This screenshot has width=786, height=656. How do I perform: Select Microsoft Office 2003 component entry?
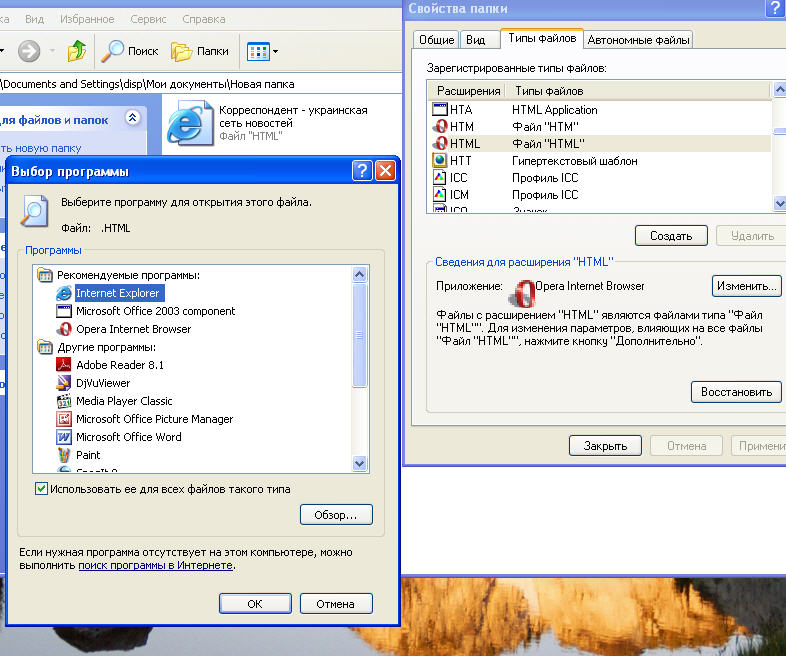(x=155, y=311)
